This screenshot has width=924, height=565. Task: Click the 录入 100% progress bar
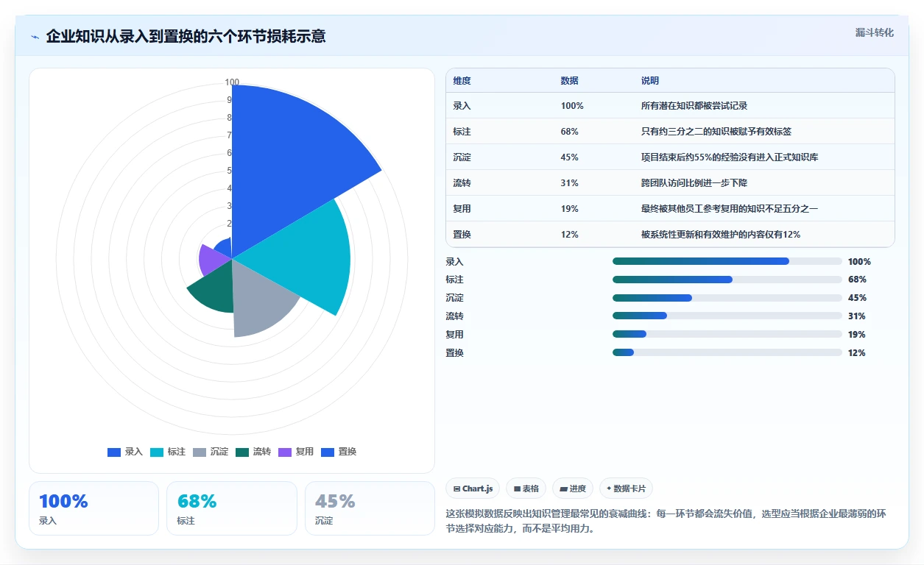[x=727, y=261]
